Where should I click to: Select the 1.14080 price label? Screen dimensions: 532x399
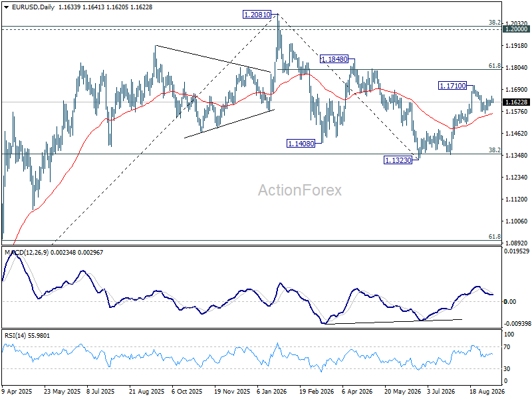click(301, 144)
